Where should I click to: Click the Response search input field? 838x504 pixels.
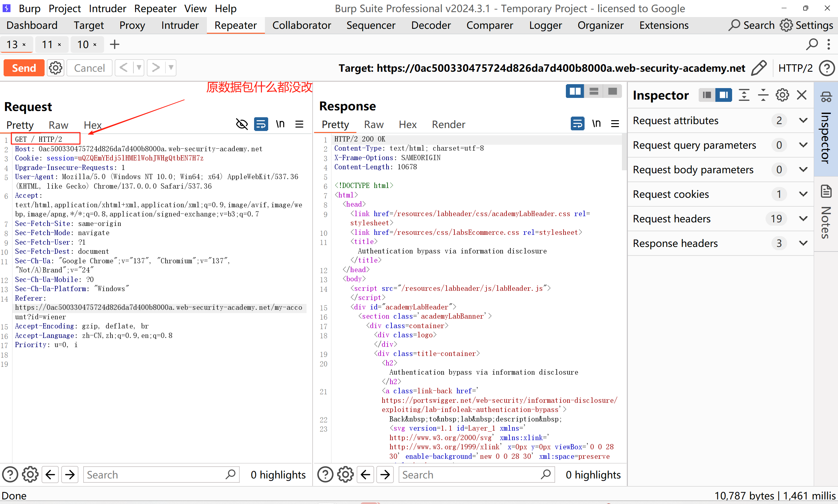(469, 475)
